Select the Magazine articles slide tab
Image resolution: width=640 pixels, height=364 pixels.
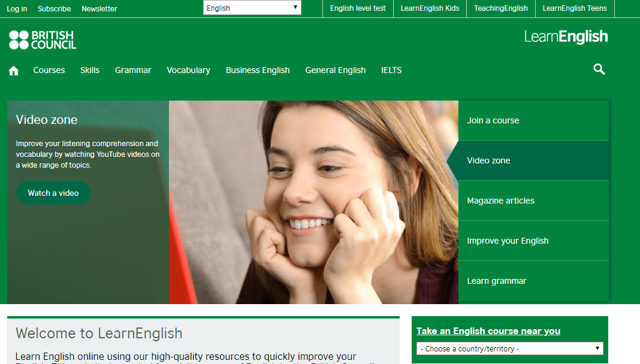[533, 201]
